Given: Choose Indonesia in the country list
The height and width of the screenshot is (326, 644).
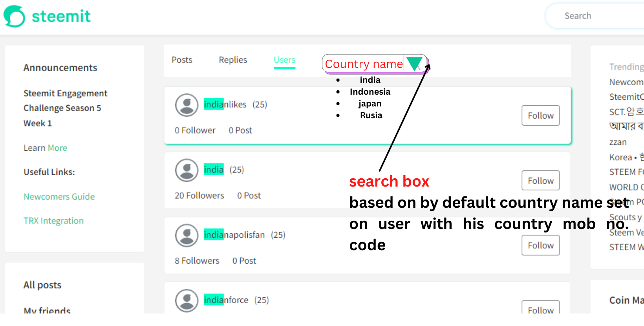Looking at the screenshot, I should [370, 92].
